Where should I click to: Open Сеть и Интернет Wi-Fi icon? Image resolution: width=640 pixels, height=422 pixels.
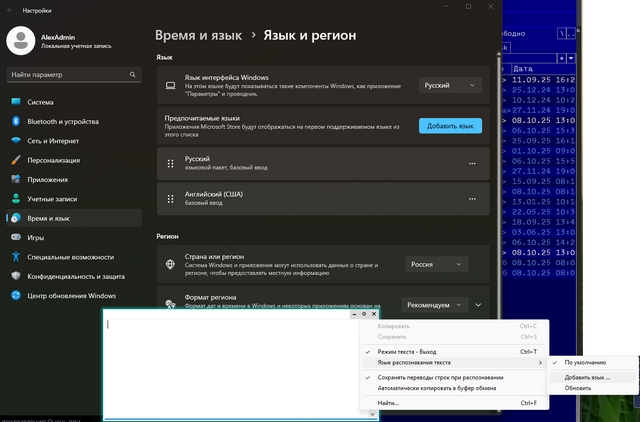point(16,141)
